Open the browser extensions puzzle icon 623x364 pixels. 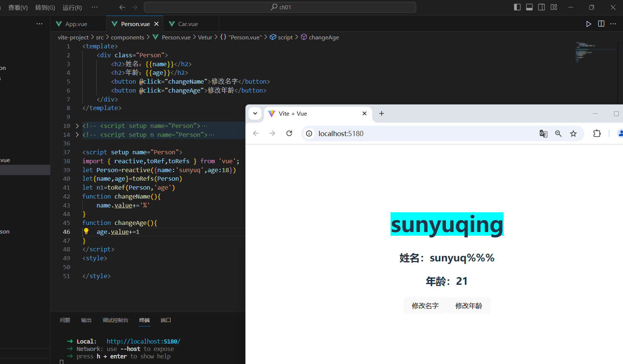597,133
